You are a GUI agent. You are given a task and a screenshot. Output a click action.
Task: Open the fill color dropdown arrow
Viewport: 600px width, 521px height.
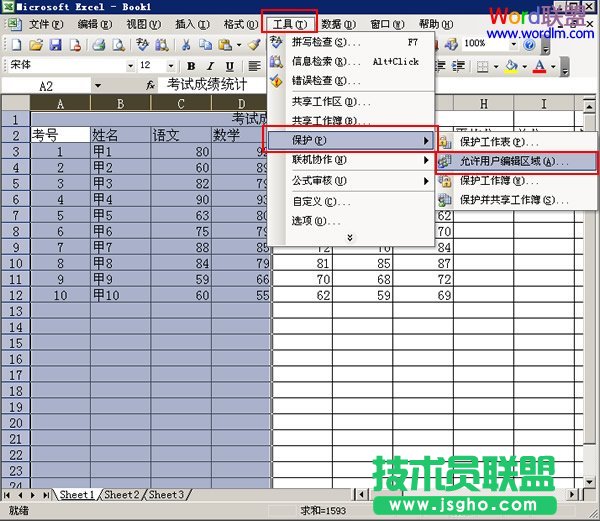[x=525, y=67]
